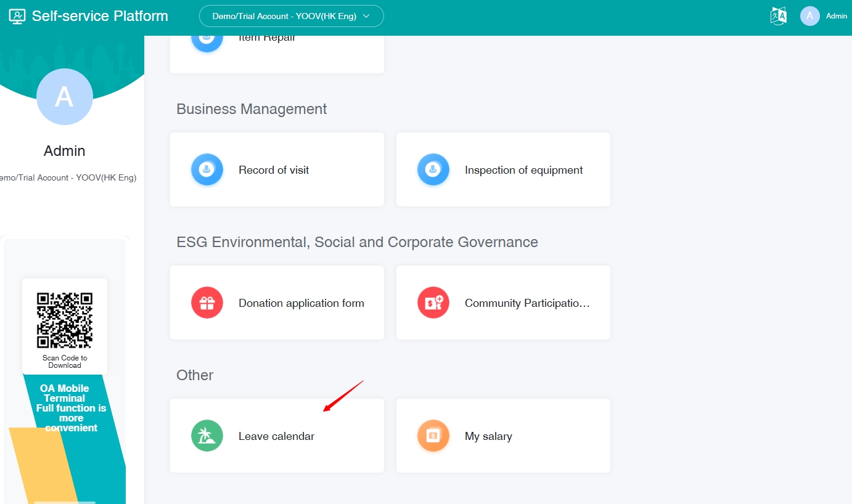Click the Self-service Platform logo icon
The image size is (852, 504).
[x=17, y=16]
